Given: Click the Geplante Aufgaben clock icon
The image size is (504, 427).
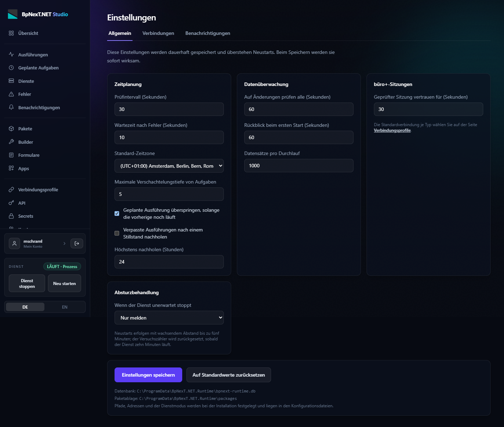Looking at the screenshot, I should coord(11,68).
